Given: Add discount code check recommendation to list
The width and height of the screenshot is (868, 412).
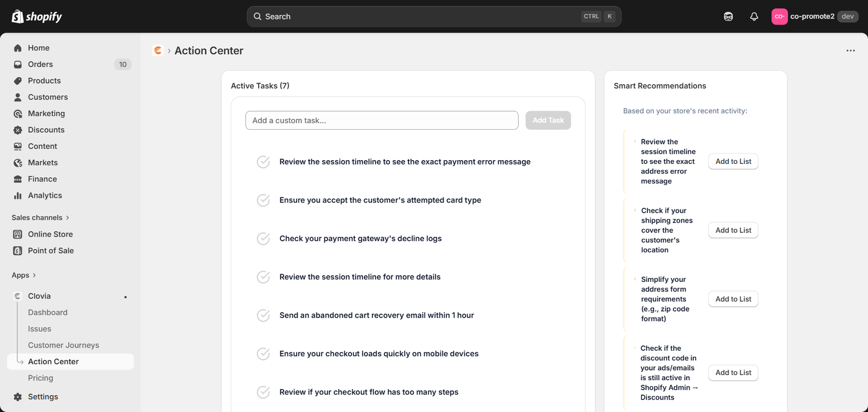Looking at the screenshot, I should click(x=733, y=372).
